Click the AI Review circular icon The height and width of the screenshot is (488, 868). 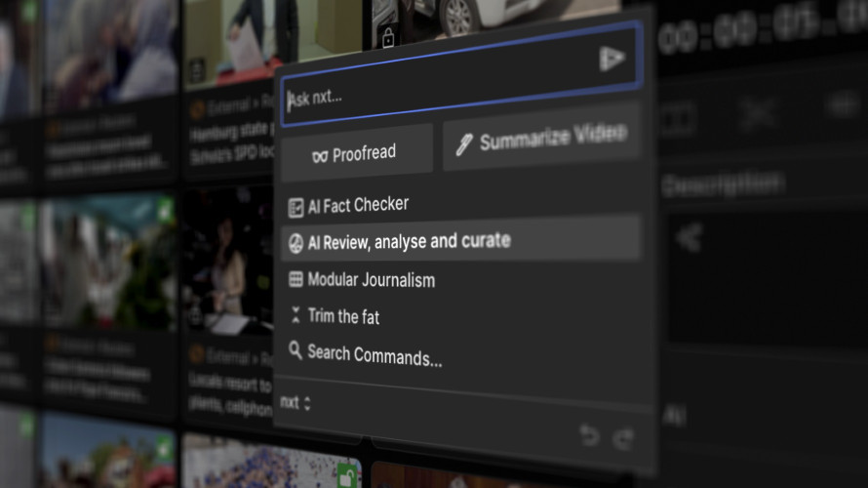point(296,243)
